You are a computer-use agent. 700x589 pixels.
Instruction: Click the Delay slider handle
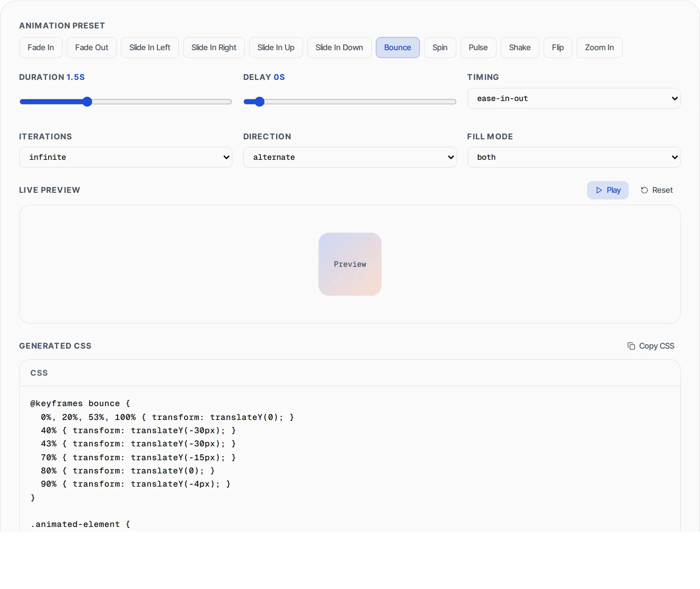[260, 101]
